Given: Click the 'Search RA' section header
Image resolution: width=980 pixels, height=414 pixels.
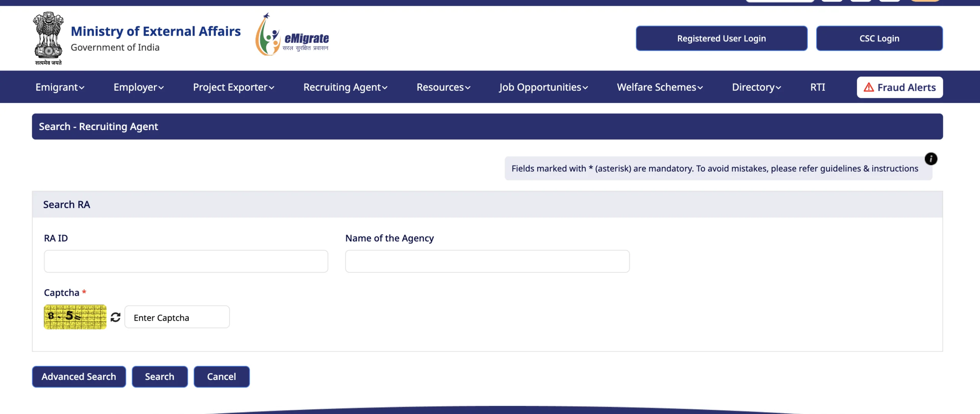Looking at the screenshot, I should 487,204.
